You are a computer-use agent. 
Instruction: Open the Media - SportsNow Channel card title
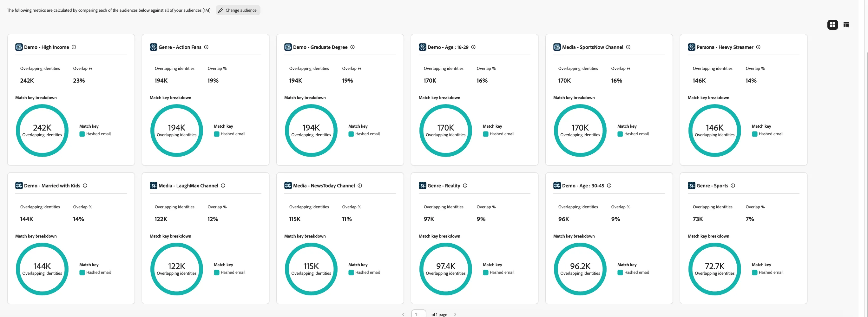coord(593,47)
